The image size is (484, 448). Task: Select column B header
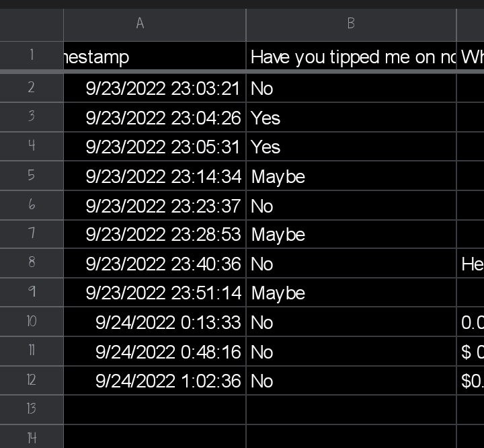pos(351,25)
